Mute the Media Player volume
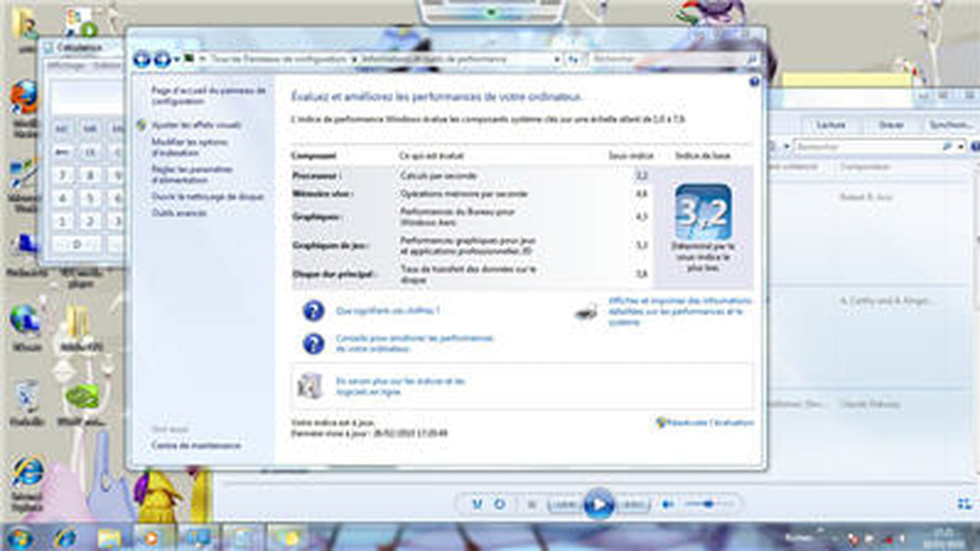This screenshot has width=980, height=551. [668, 504]
